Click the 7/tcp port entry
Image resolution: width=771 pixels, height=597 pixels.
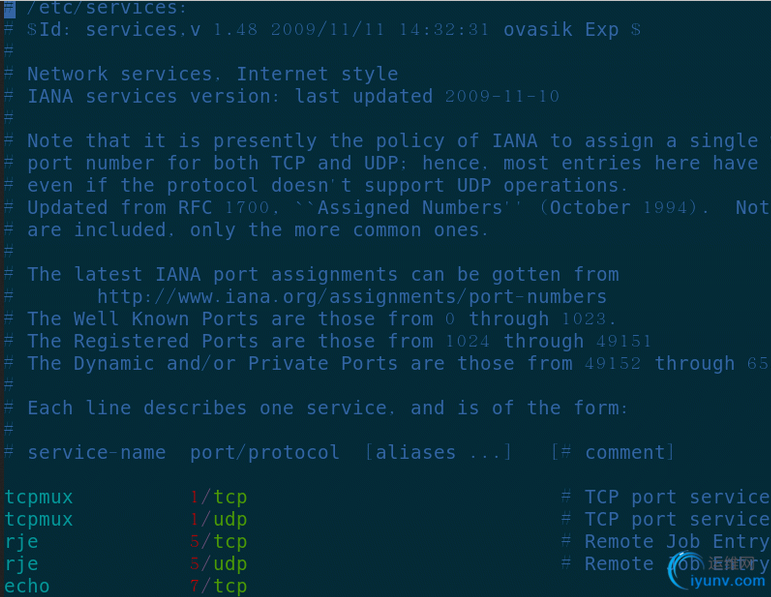(x=218, y=586)
